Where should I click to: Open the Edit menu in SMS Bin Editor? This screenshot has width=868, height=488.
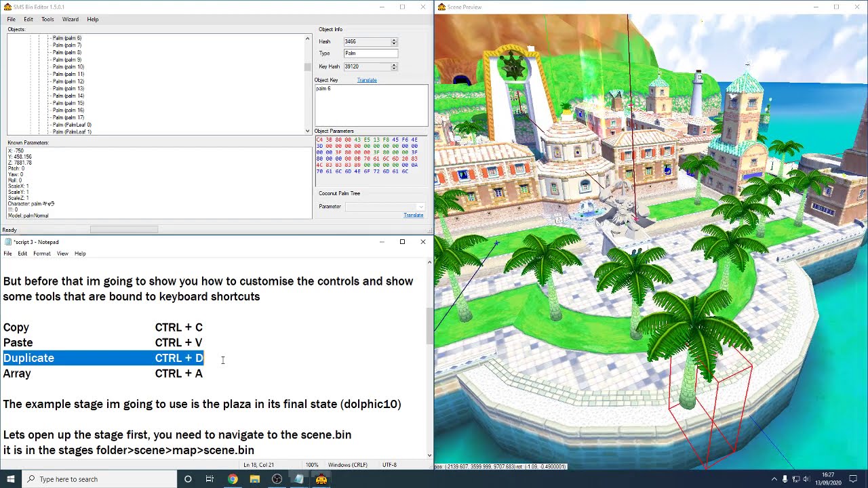(x=28, y=20)
